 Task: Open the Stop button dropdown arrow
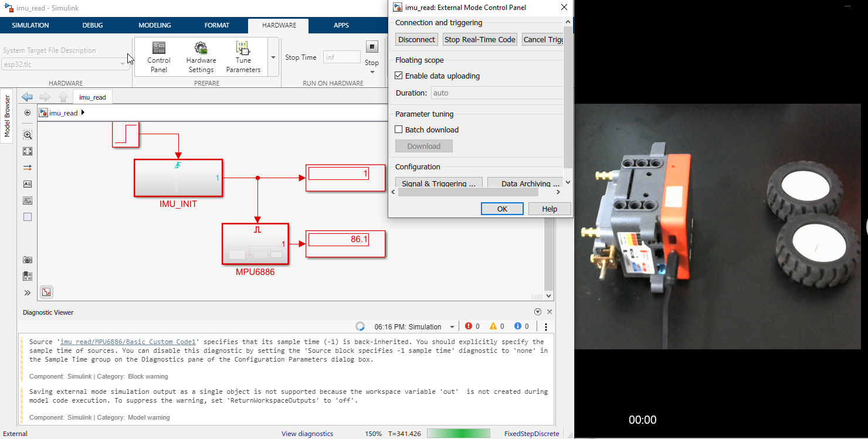[372, 72]
